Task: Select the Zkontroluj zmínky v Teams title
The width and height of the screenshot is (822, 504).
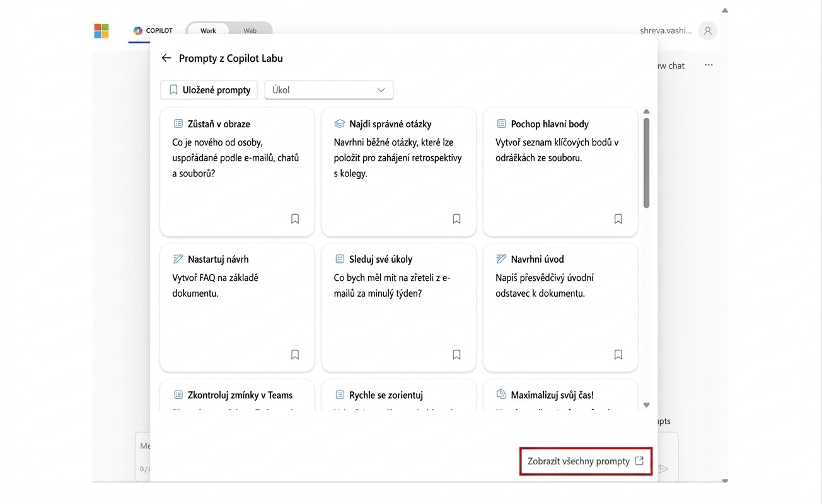Action: (x=240, y=395)
